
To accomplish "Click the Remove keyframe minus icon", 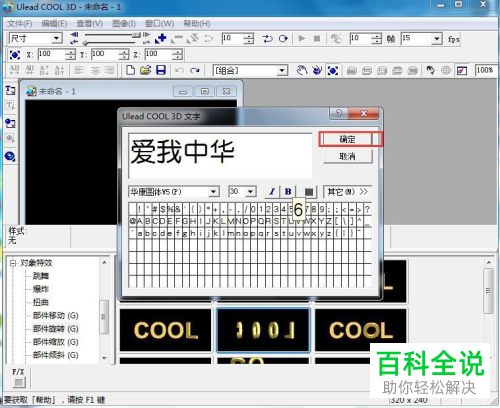I will (177, 39).
